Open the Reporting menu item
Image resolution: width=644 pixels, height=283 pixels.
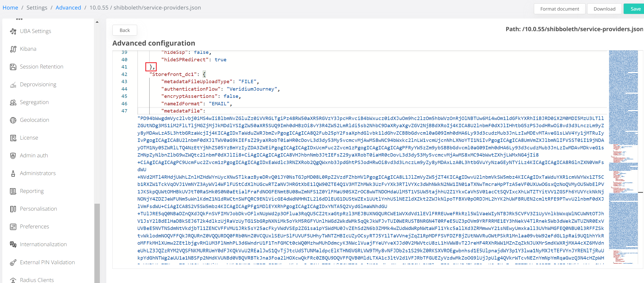click(32, 191)
